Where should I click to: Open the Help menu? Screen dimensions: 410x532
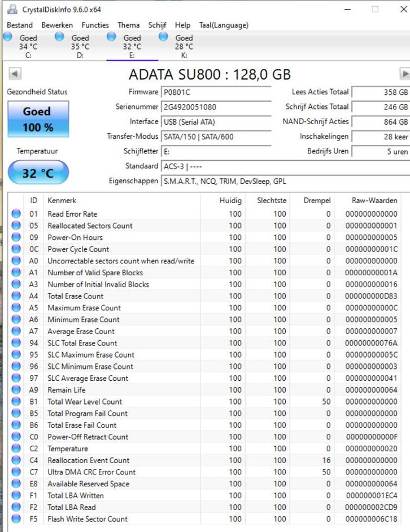tap(182, 25)
